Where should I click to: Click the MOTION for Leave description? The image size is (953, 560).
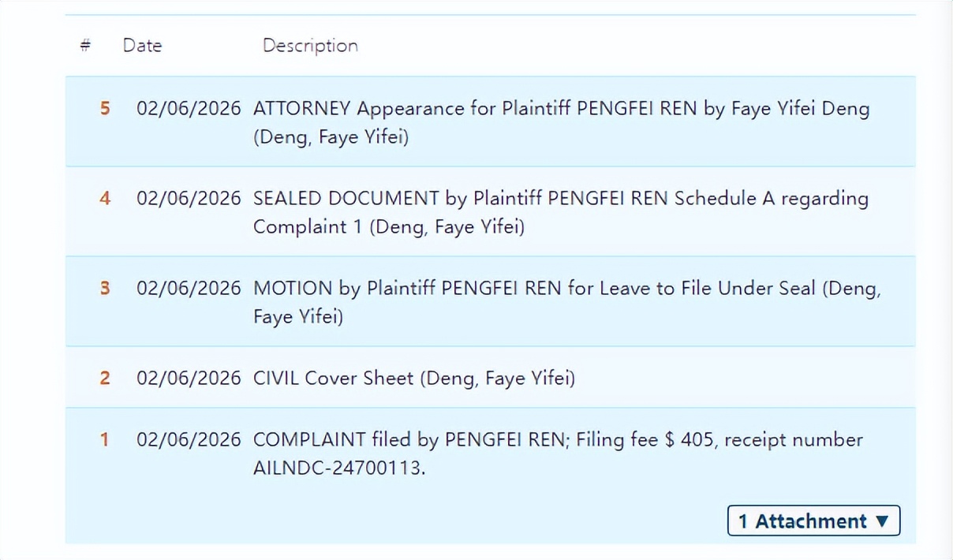click(x=566, y=288)
